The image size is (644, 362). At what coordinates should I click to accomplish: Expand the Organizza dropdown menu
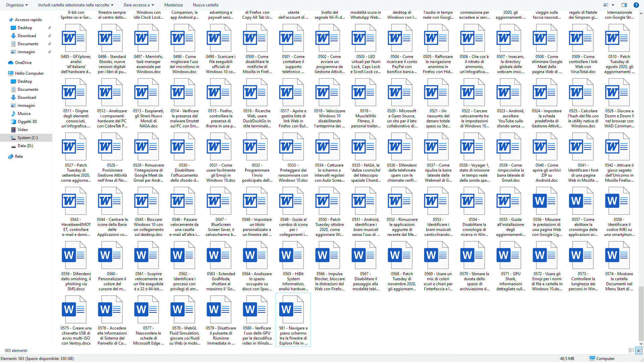(x=17, y=5)
